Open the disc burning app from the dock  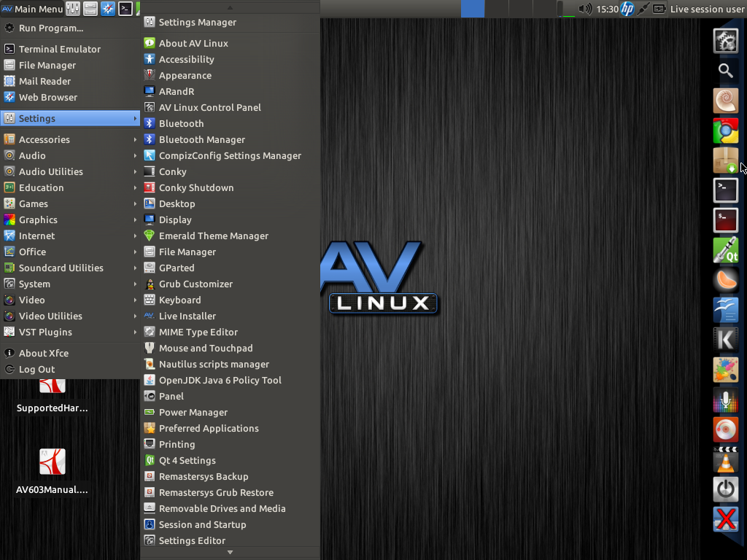726,429
